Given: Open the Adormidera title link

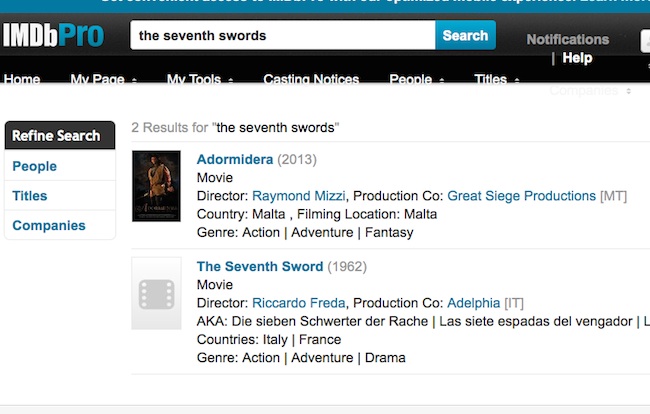Looking at the screenshot, I should 235,159.
